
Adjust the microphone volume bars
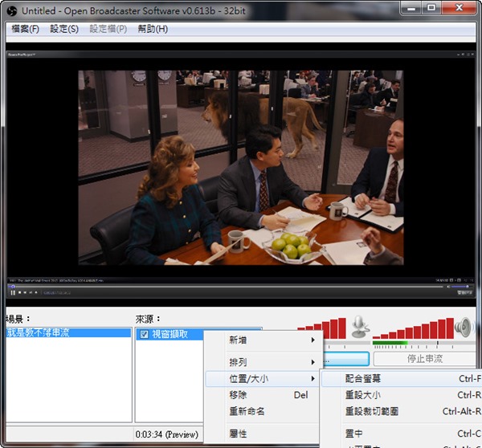click(x=322, y=328)
